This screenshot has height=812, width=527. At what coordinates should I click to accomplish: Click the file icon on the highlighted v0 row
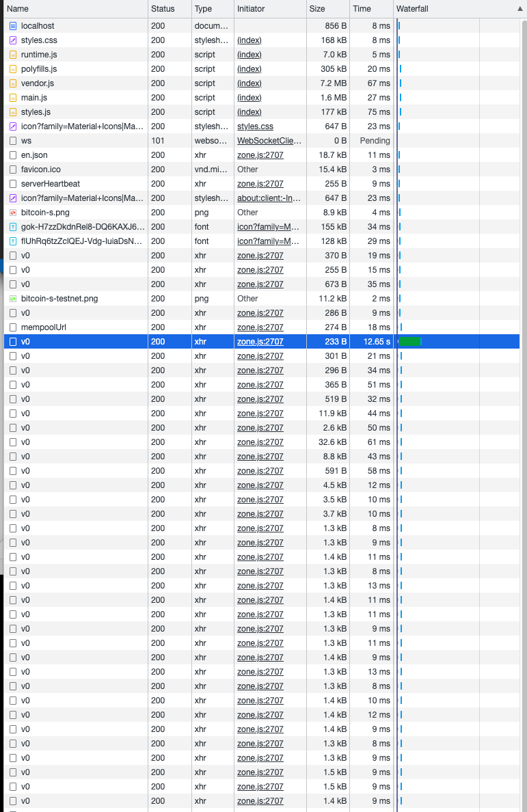click(14, 342)
